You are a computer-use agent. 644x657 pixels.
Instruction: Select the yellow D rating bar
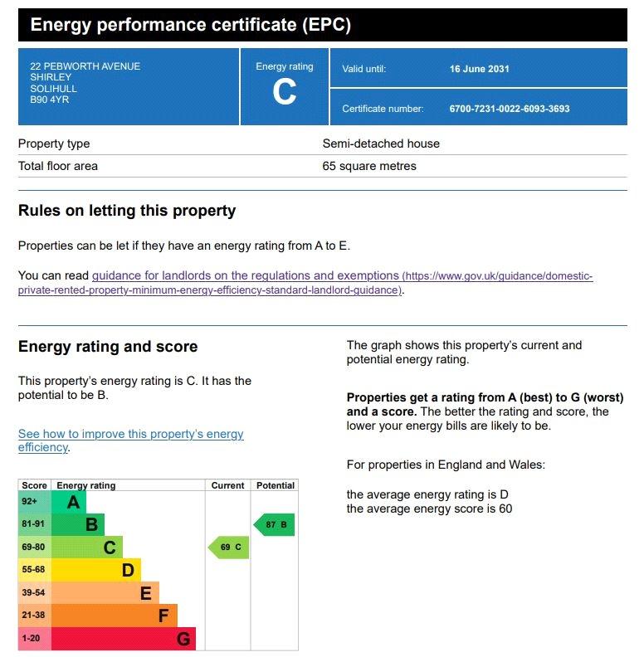(x=96, y=570)
